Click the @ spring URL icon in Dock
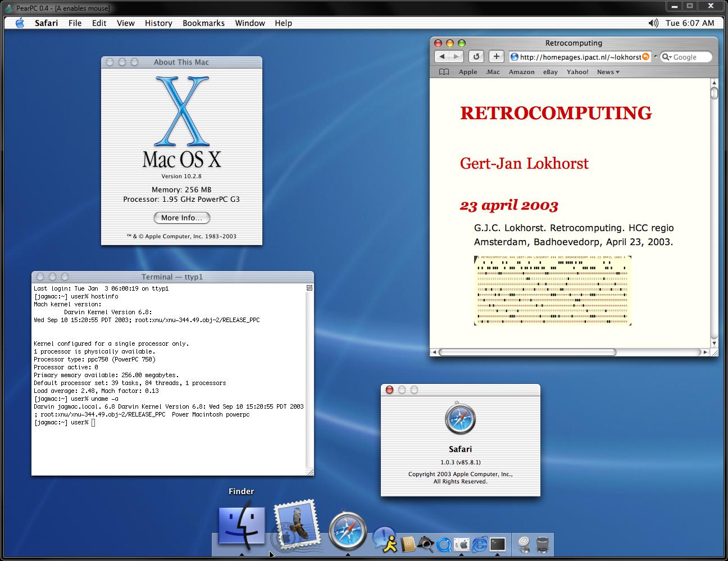 point(524,543)
